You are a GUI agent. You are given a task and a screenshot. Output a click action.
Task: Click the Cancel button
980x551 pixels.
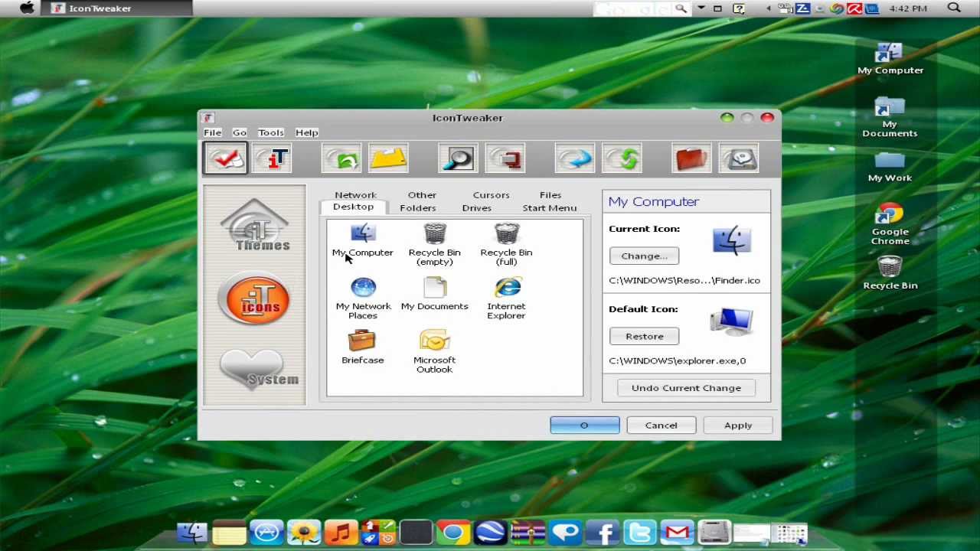tap(661, 425)
